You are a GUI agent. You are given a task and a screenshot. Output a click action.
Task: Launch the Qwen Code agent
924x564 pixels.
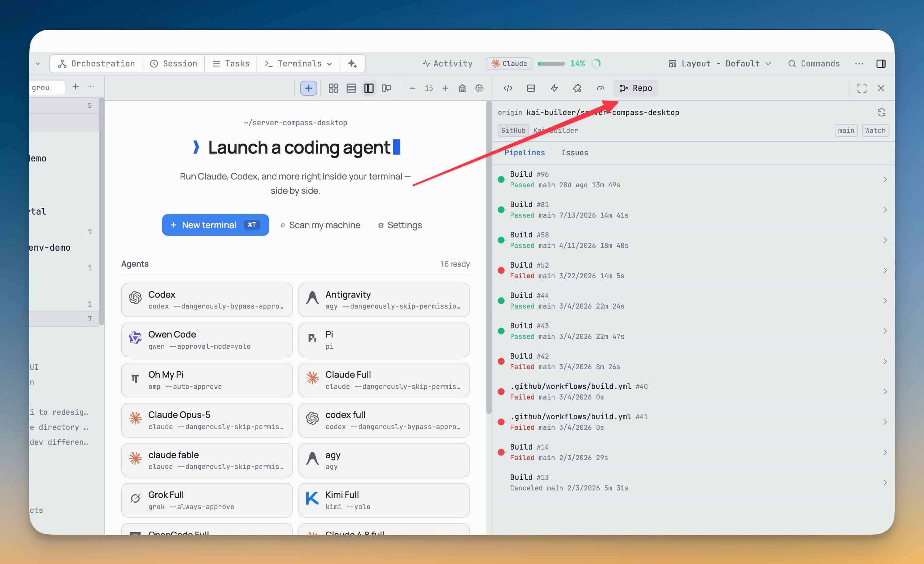point(206,340)
